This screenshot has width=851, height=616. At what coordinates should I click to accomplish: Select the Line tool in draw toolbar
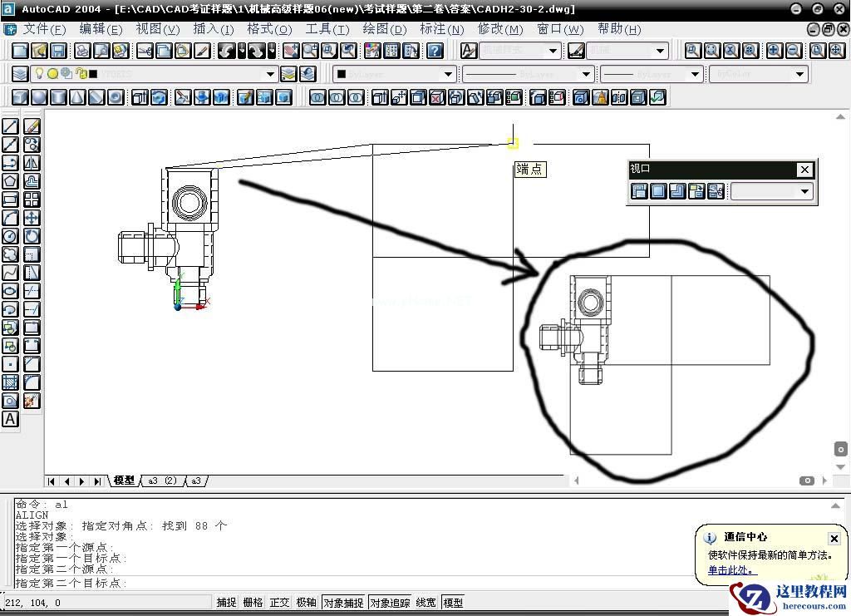point(10,126)
